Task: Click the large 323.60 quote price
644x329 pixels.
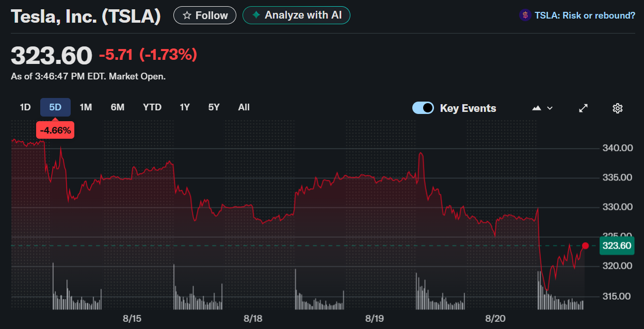Action: click(52, 56)
